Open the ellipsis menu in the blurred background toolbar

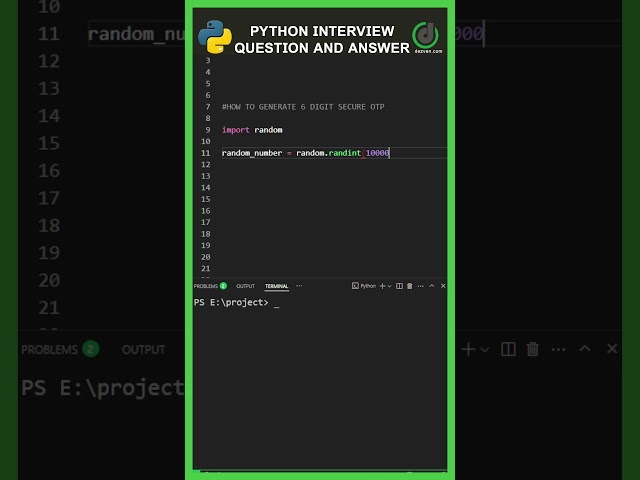(x=558, y=350)
